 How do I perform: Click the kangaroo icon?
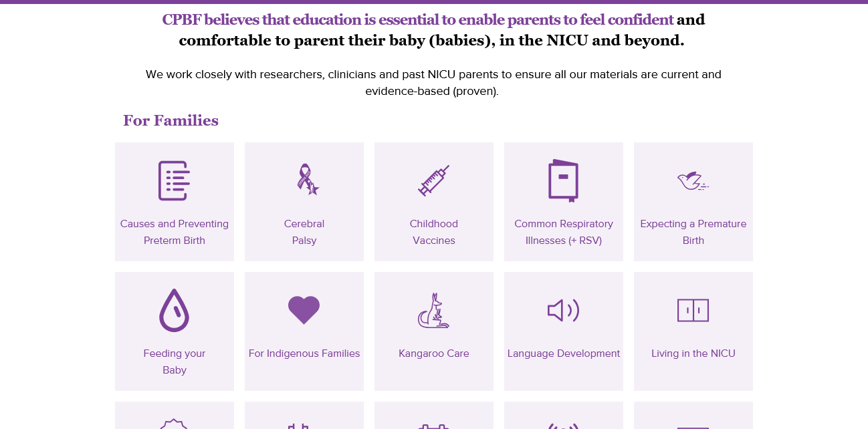point(433,311)
